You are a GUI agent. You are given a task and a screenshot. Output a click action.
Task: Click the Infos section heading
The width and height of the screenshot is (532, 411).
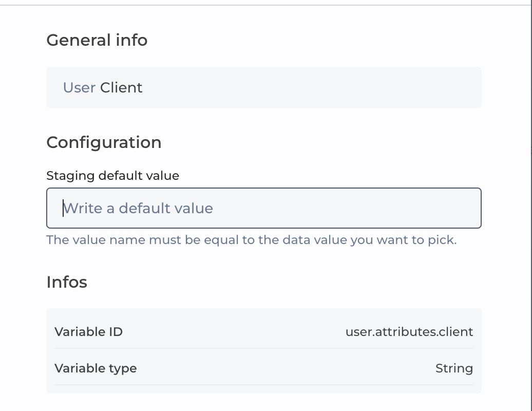point(67,282)
